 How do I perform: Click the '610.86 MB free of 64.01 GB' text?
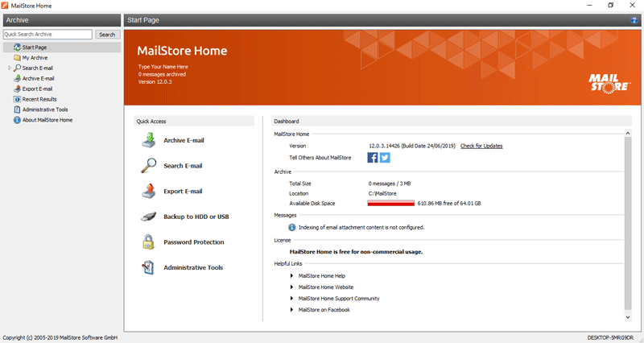(449, 203)
